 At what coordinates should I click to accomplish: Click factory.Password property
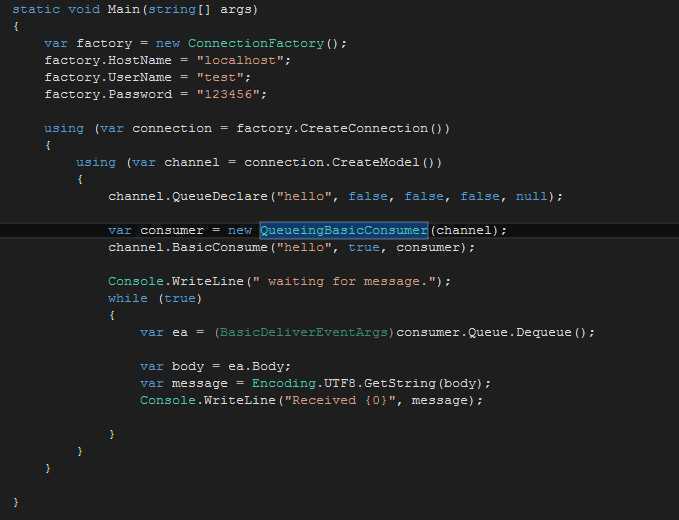coord(108,94)
